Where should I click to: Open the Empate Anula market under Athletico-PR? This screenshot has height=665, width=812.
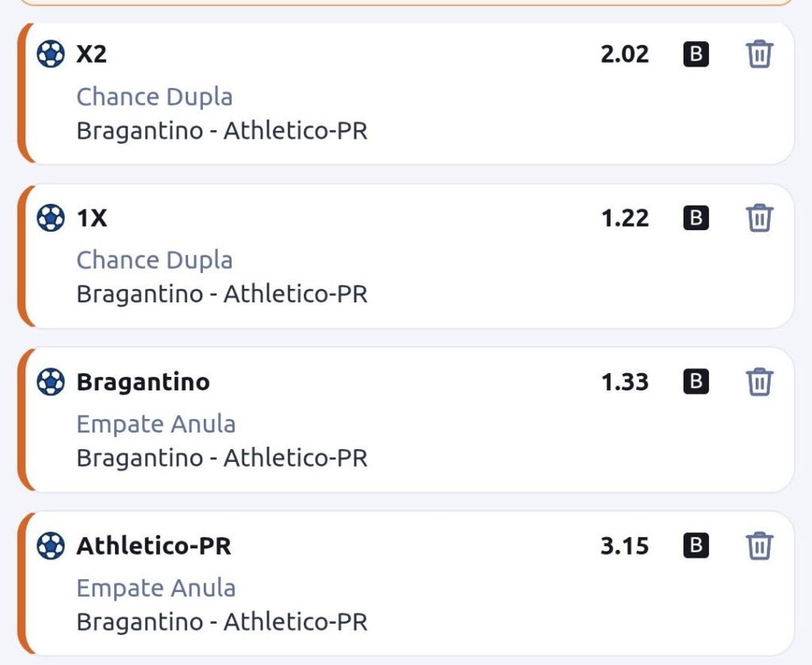point(156,588)
